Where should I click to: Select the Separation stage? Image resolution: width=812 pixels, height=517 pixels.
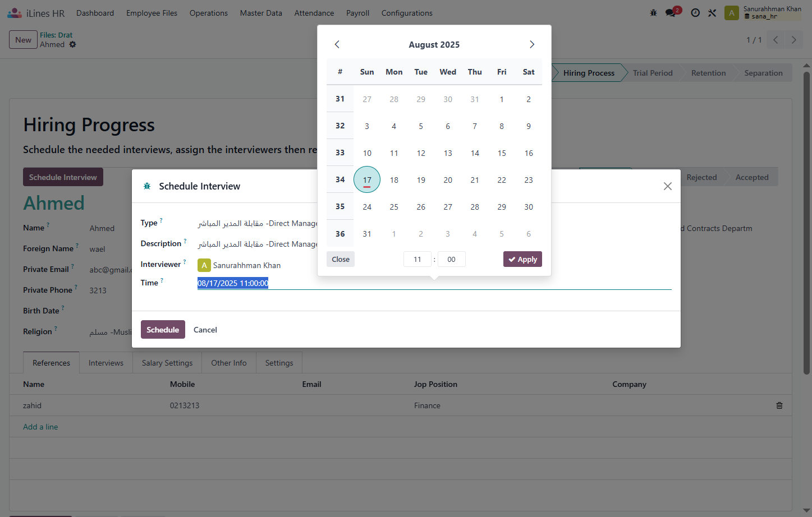point(763,73)
